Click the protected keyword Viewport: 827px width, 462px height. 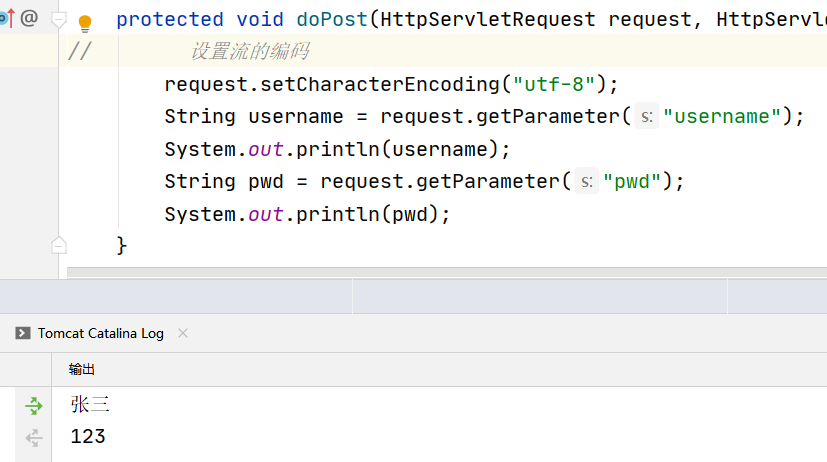pos(170,20)
